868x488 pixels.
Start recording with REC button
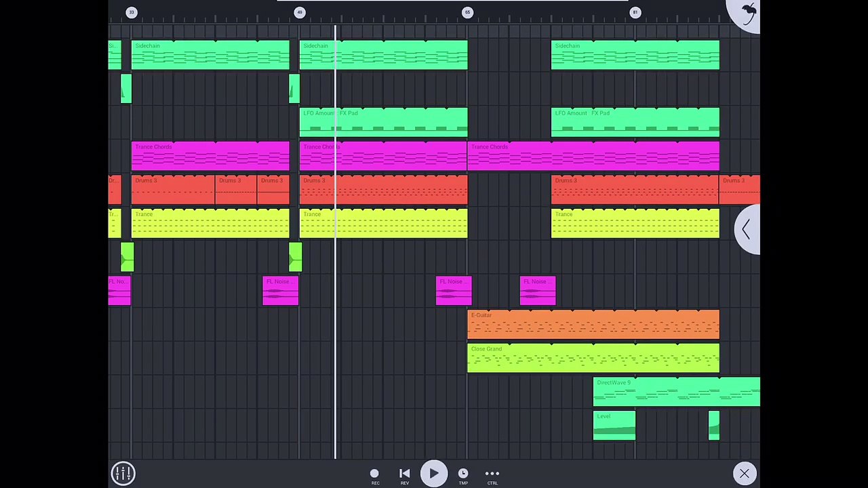(x=374, y=476)
